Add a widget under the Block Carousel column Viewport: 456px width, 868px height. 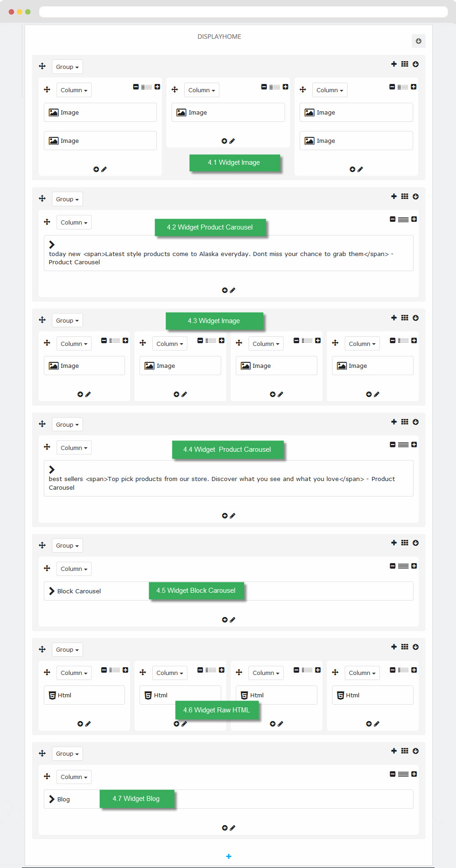point(225,620)
